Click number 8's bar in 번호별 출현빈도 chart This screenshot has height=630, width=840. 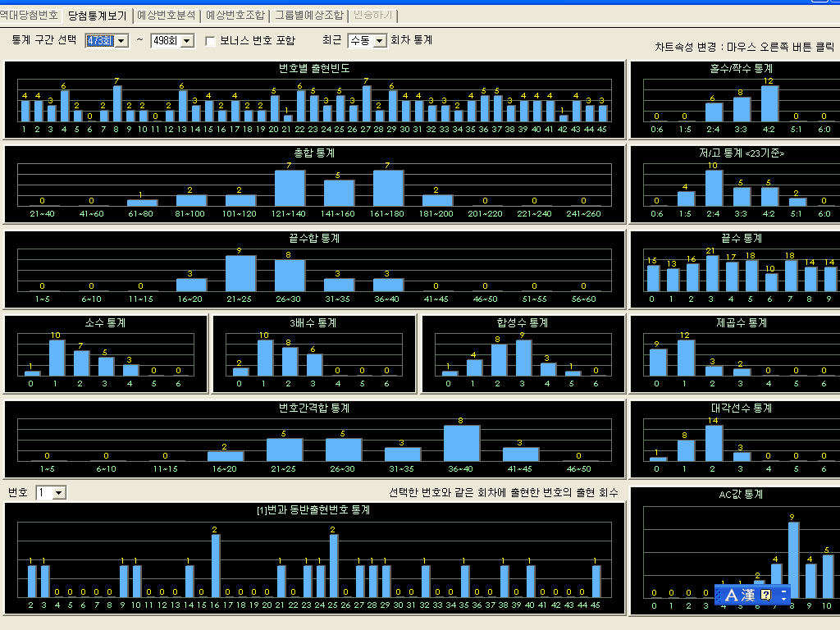pos(116,104)
